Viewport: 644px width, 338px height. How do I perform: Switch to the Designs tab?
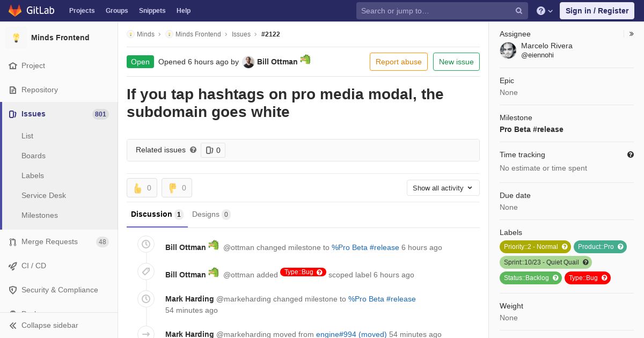211,214
